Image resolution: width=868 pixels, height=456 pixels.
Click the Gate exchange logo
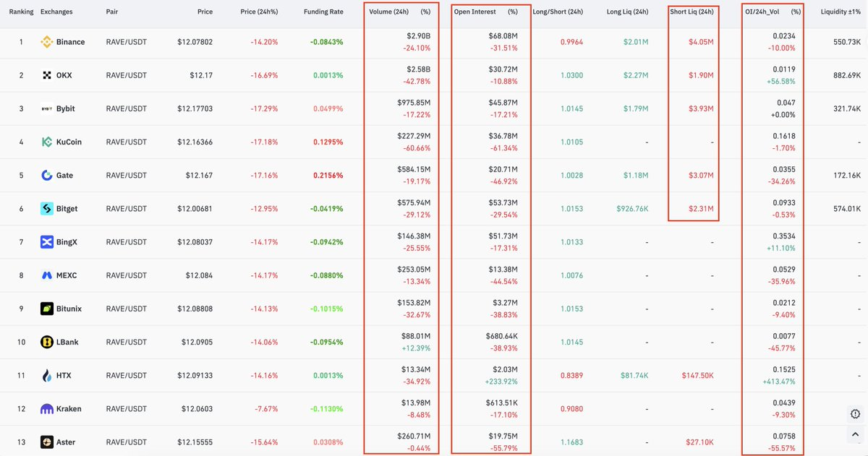point(47,175)
